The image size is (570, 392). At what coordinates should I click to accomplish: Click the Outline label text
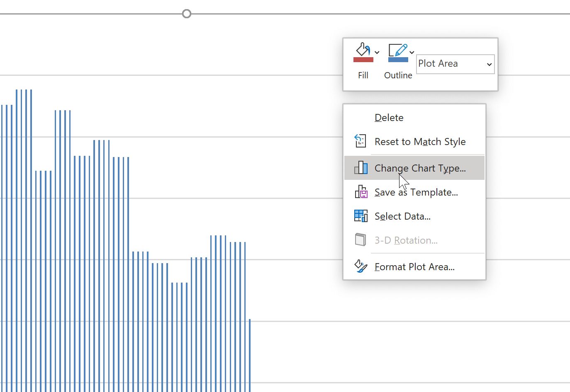[x=398, y=75]
